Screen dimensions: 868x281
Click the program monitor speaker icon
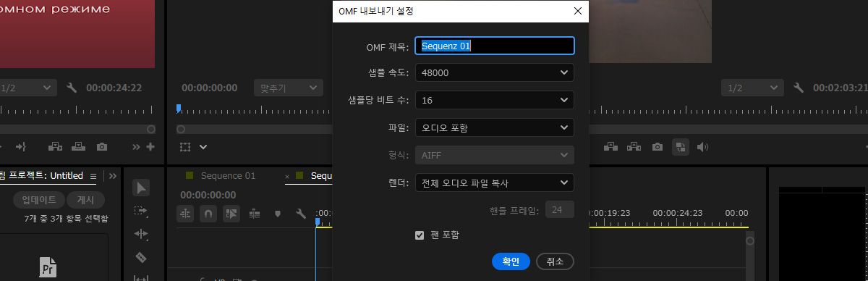(702, 146)
